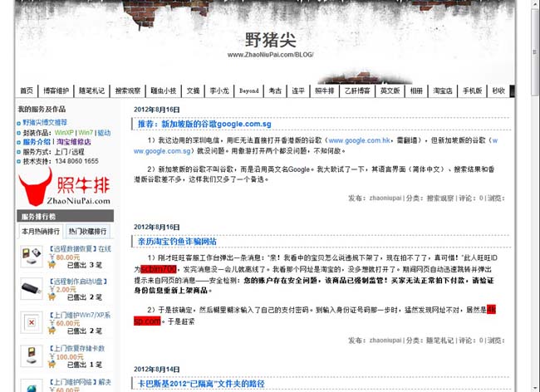Click the cart icon under 2.00元 price

coord(52,296)
